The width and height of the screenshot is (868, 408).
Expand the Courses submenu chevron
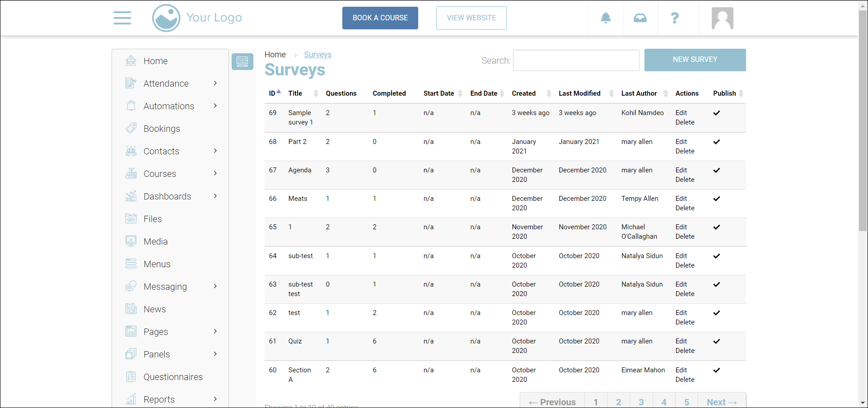[x=215, y=173]
